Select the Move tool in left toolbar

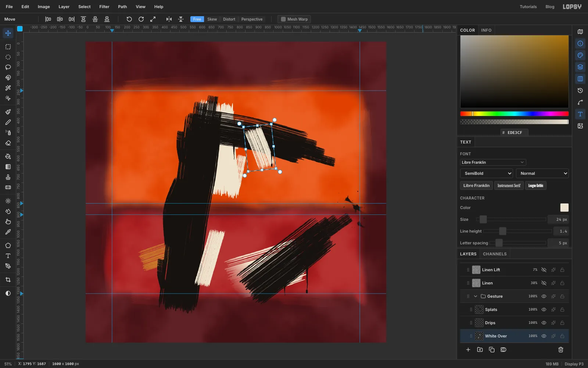[x=8, y=33]
